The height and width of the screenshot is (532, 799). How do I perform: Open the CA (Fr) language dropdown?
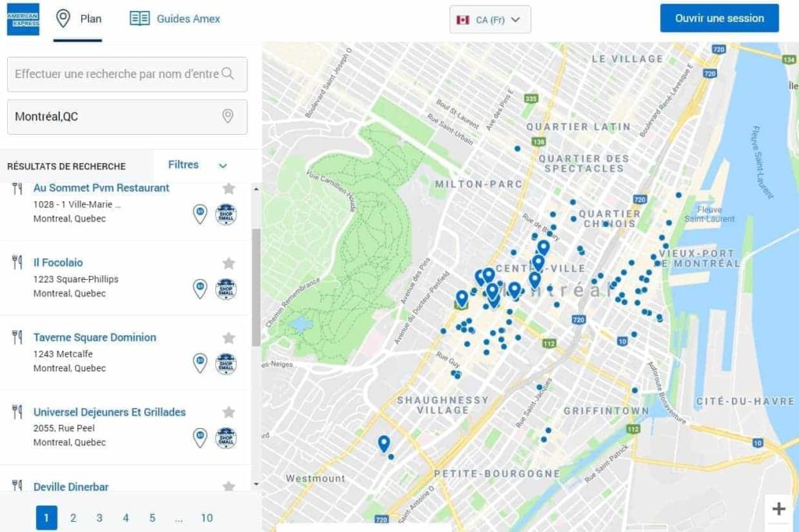[x=490, y=20]
